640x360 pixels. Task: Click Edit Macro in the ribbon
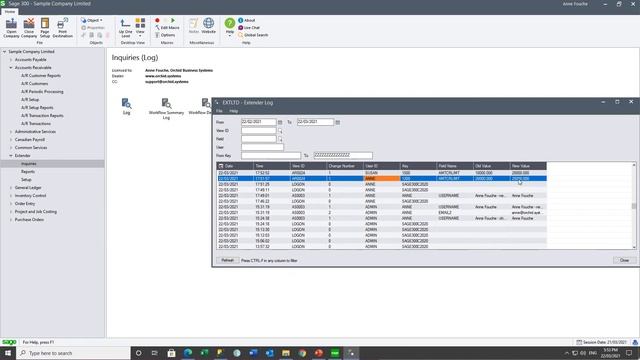(167, 28)
